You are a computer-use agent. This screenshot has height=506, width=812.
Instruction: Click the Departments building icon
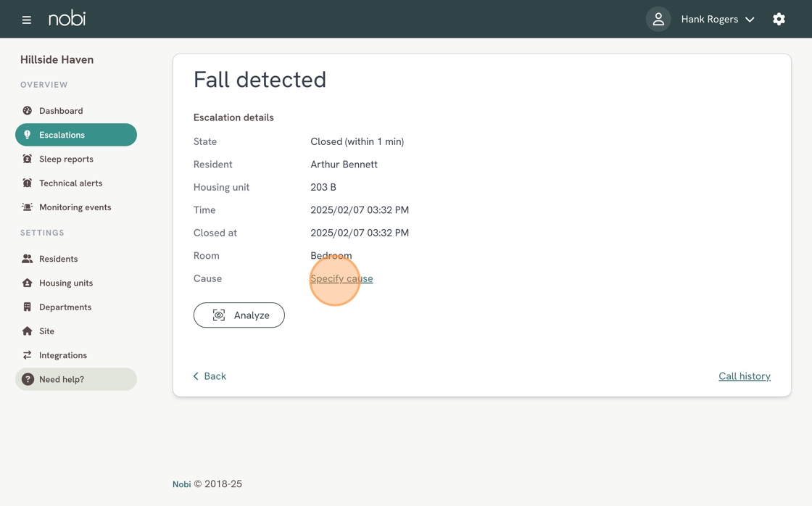coord(28,307)
